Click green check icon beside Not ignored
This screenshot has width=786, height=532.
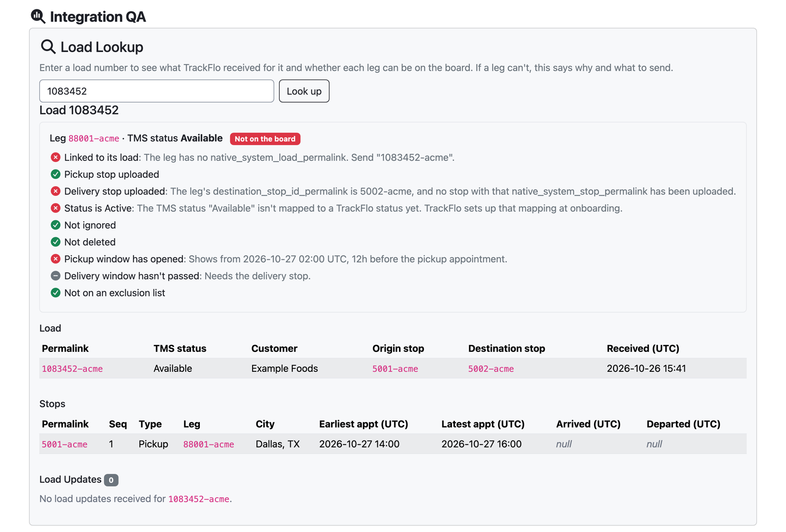pos(56,225)
